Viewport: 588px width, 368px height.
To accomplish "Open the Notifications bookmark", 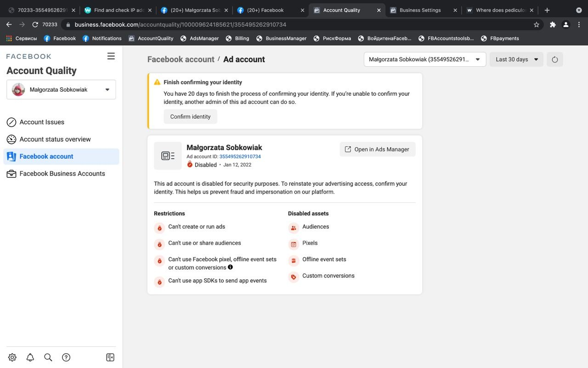I will (102, 39).
